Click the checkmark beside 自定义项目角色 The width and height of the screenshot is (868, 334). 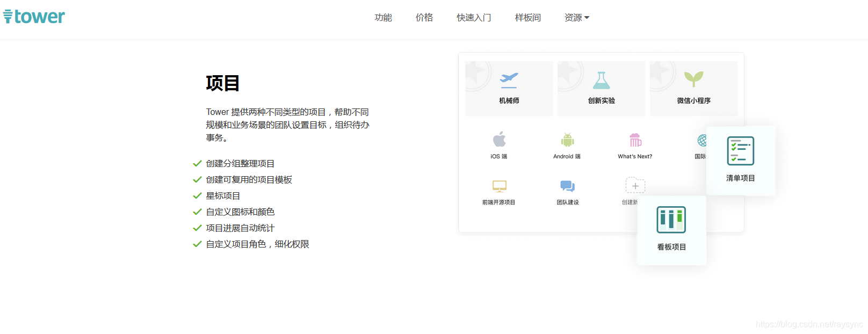(x=197, y=244)
